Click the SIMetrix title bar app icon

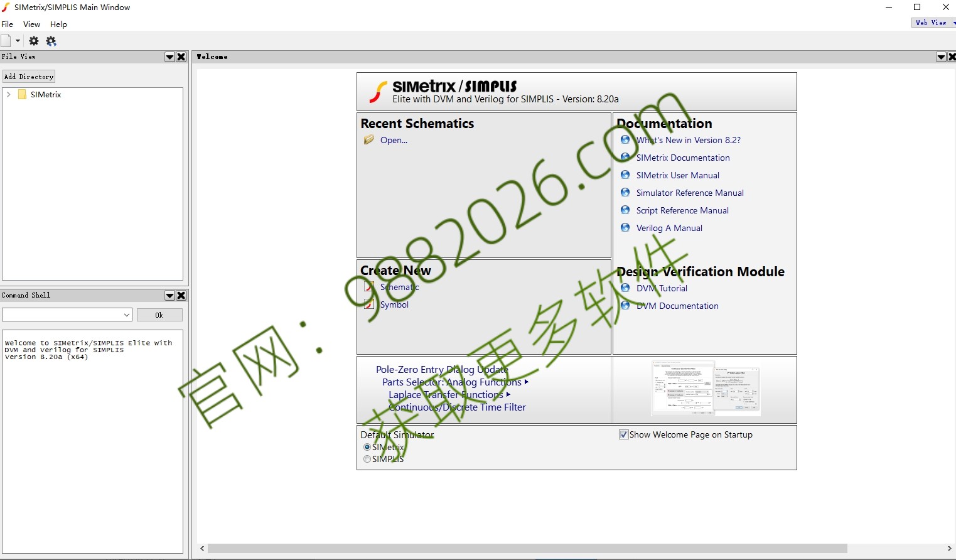(6, 8)
